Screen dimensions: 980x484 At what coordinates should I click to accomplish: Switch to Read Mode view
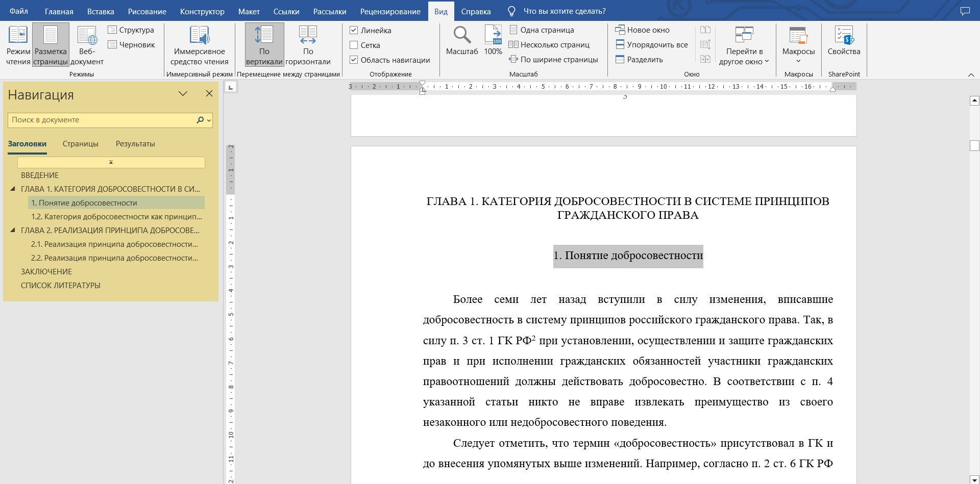click(18, 45)
